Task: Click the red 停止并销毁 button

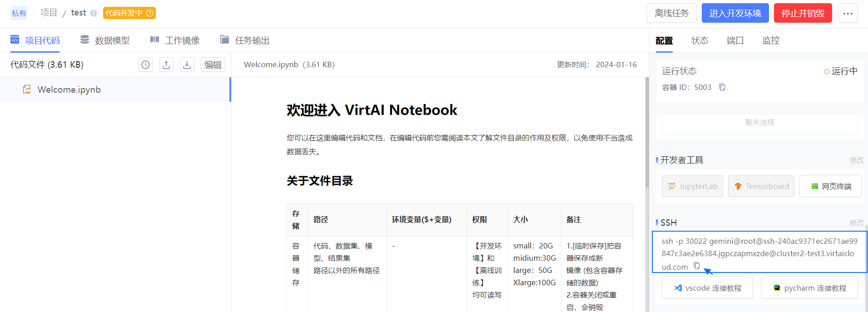Action: (x=803, y=13)
